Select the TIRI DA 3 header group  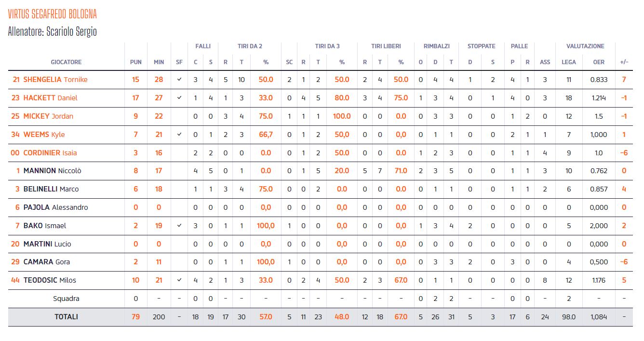click(x=327, y=46)
